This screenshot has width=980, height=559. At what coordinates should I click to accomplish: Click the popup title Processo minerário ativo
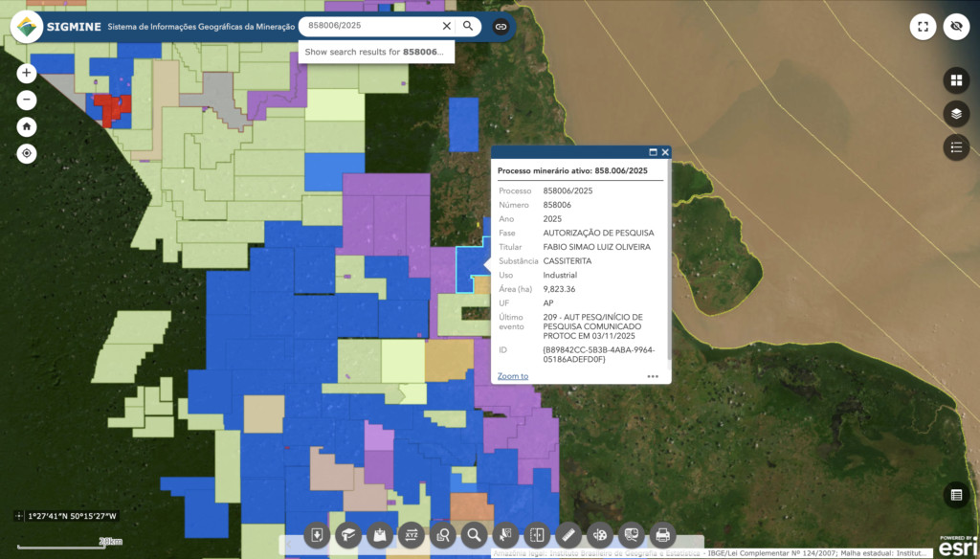(x=572, y=170)
